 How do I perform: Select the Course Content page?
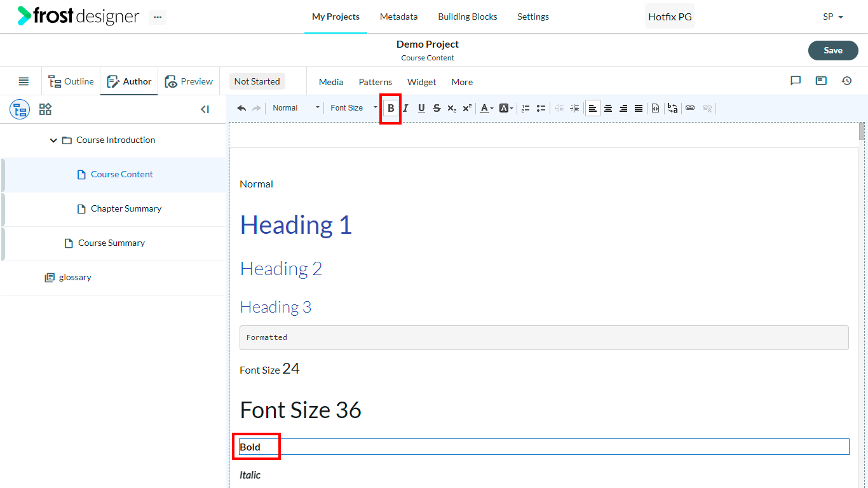[114, 175]
